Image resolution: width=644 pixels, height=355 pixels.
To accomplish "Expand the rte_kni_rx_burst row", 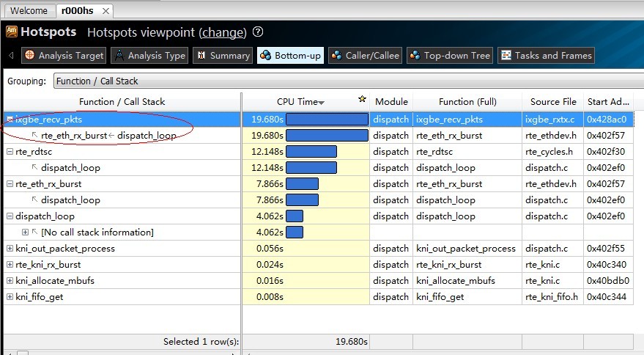I will click(10, 265).
